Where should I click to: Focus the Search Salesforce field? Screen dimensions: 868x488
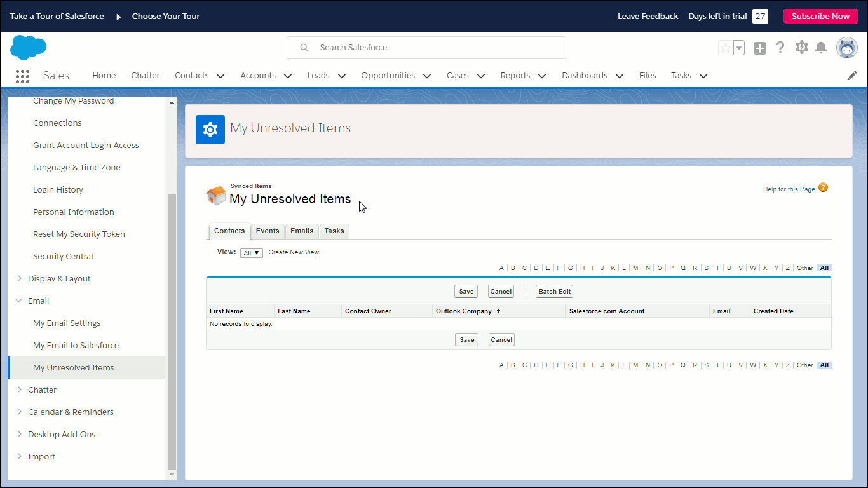pyautogui.click(x=426, y=48)
